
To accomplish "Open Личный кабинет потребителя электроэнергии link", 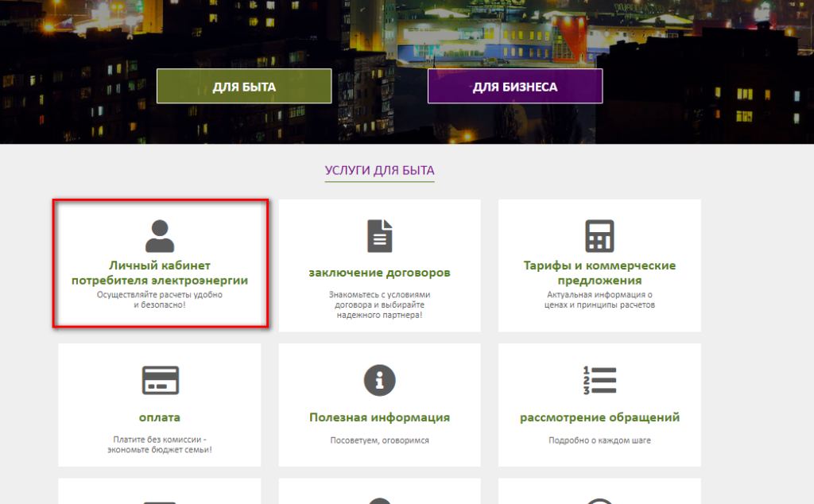I will pyautogui.click(x=160, y=273).
